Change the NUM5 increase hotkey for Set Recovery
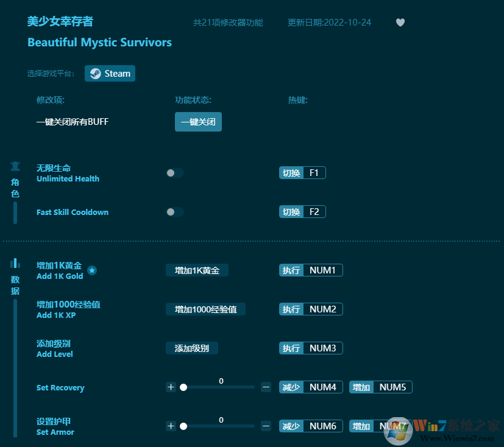This screenshot has height=447, width=504. pos(392,387)
